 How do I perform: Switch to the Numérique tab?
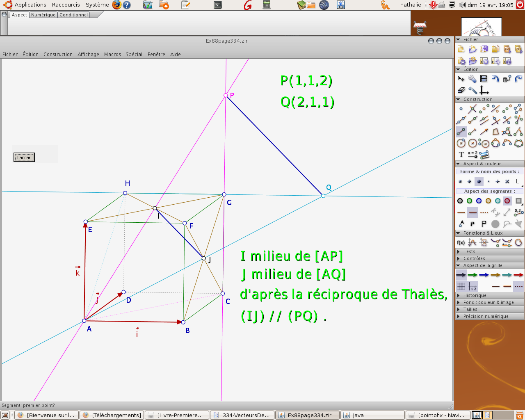pos(43,15)
